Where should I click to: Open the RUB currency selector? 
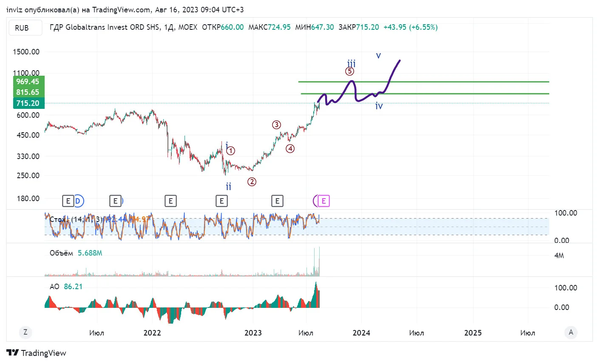click(26, 28)
